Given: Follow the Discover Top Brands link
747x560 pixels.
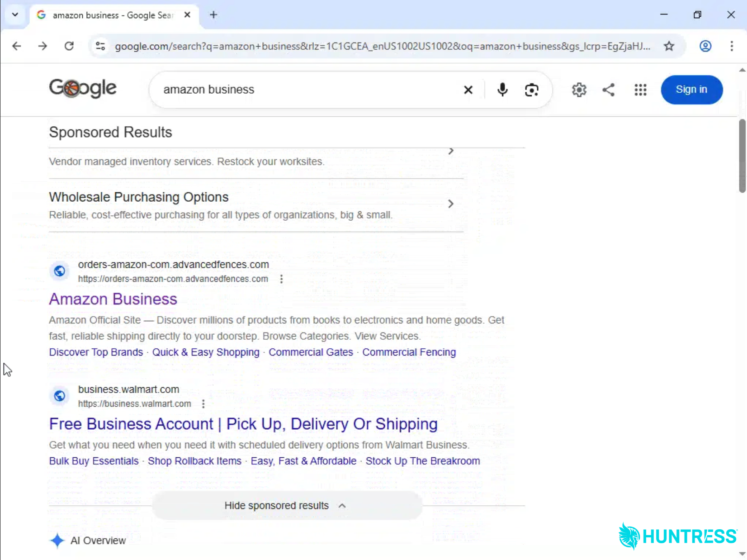Looking at the screenshot, I should coord(96,352).
